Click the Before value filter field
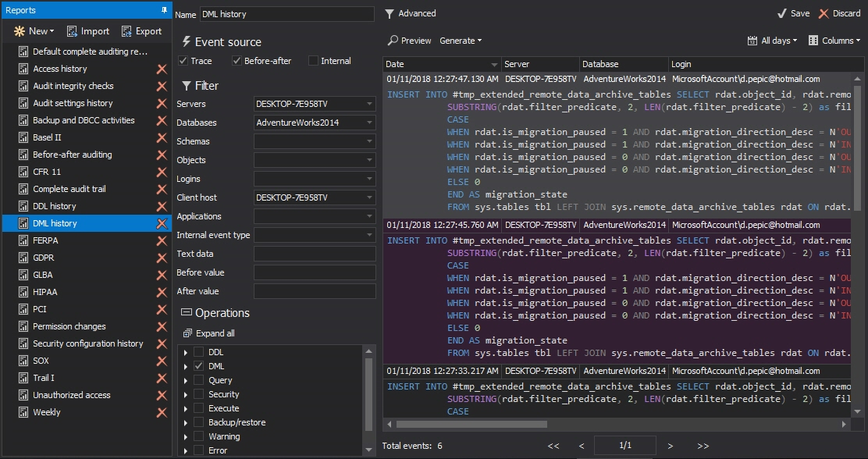 (x=315, y=273)
